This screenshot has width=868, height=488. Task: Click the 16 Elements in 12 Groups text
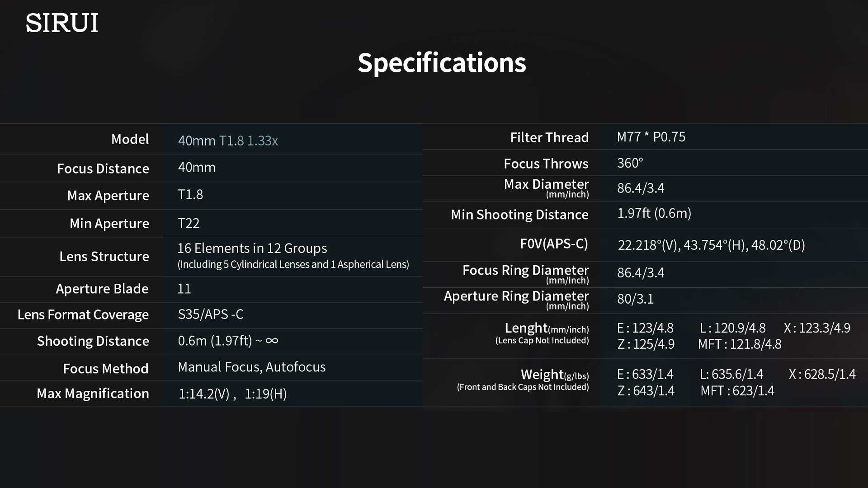(252, 248)
